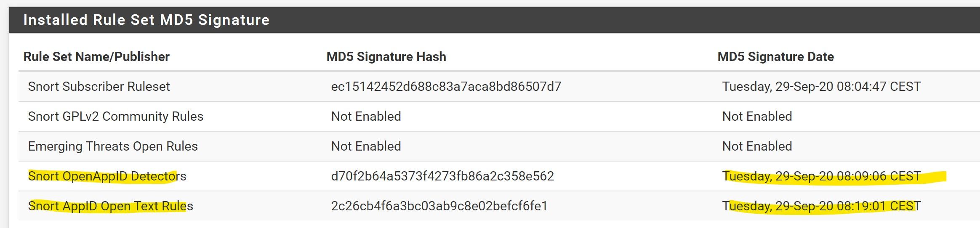This screenshot has width=980, height=228.
Task: Click the word Tuesday in Snort Subscriber row
Action: click(x=747, y=87)
